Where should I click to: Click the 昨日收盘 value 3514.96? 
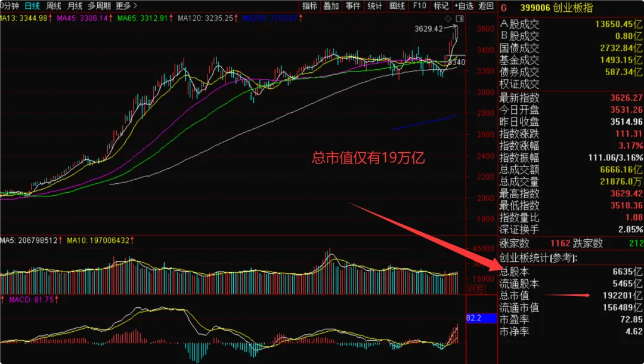[x=626, y=122]
